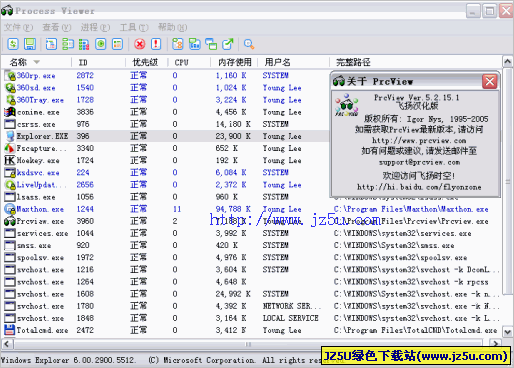
Task: Click the NETWORK SER... user name
Action: 292,306
